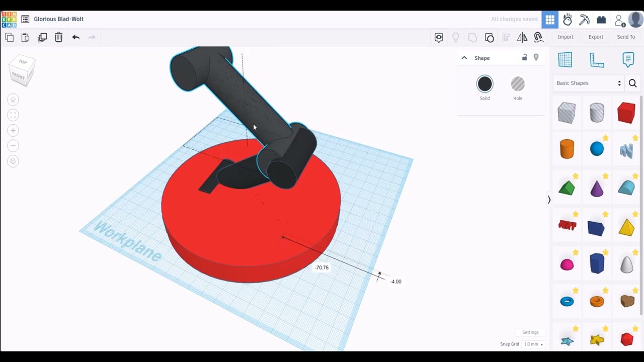Screen dimensions: 644x362
Task: Pick the yellow Pyramid shape
Action: 626,227
